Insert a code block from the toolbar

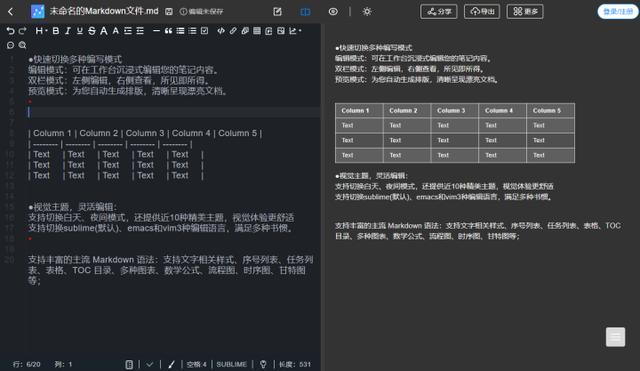[x=221, y=31]
